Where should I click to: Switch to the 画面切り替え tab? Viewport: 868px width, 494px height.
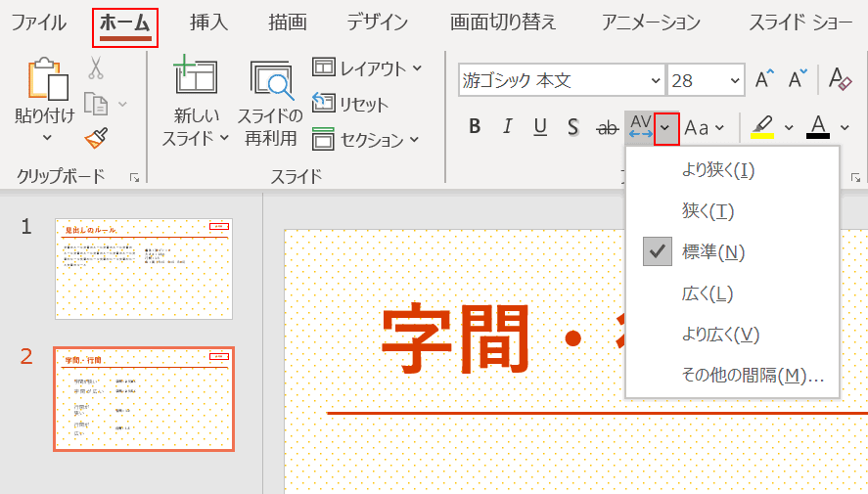click(503, 22)
